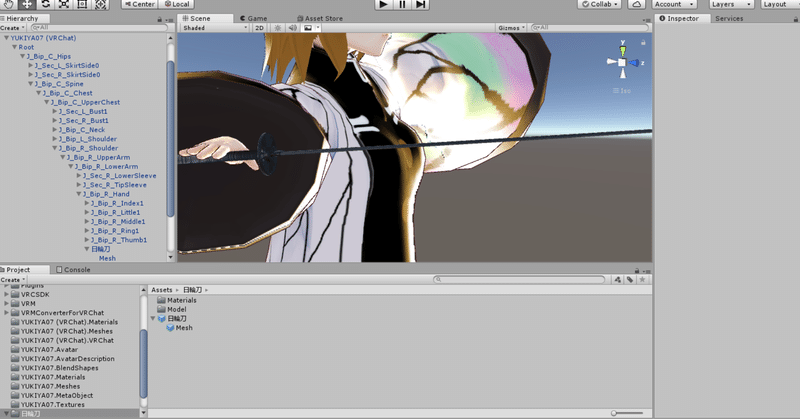Open the Hierarchy Create menu

[x=12, y=28]
